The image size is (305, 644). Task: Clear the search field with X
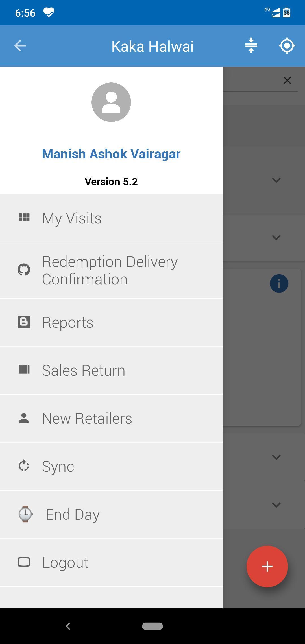click(x=287, y=80)
